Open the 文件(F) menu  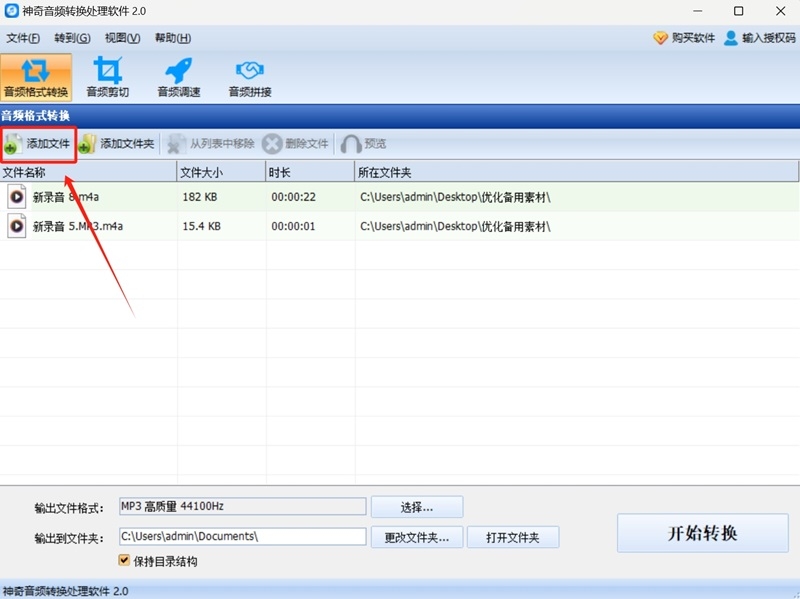(23, 38)
